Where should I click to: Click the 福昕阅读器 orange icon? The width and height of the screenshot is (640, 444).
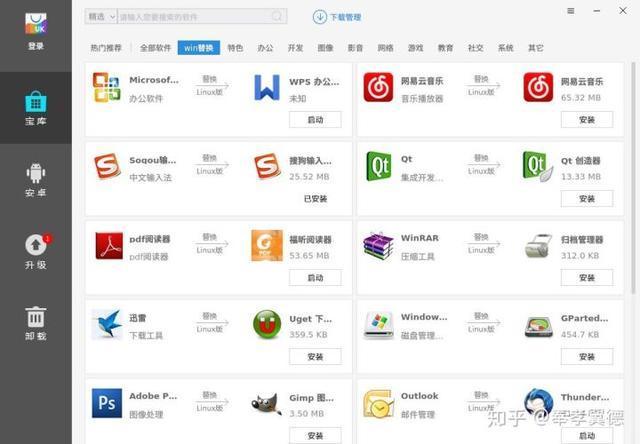coord(267,245)
